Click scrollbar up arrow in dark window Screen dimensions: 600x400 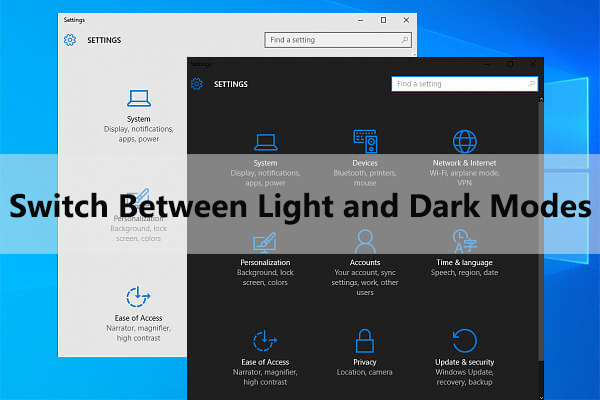(541, 100)
